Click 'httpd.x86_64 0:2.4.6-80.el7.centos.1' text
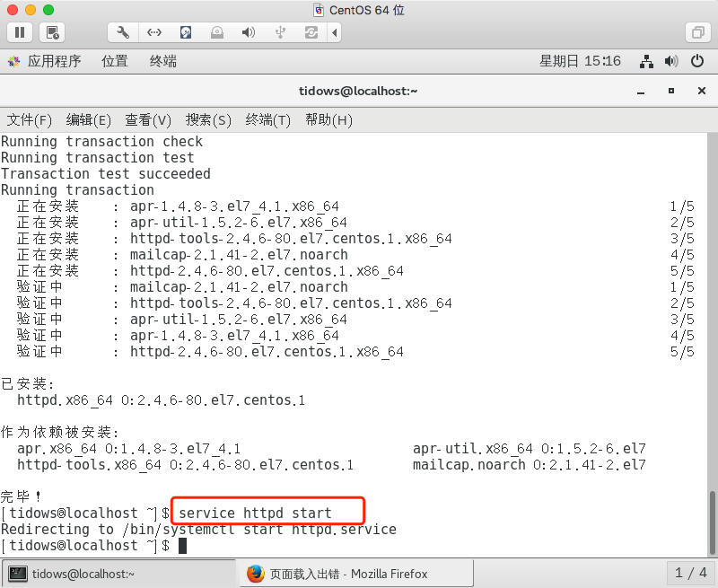This screenshot has width=718, height=588. [161, 400]
